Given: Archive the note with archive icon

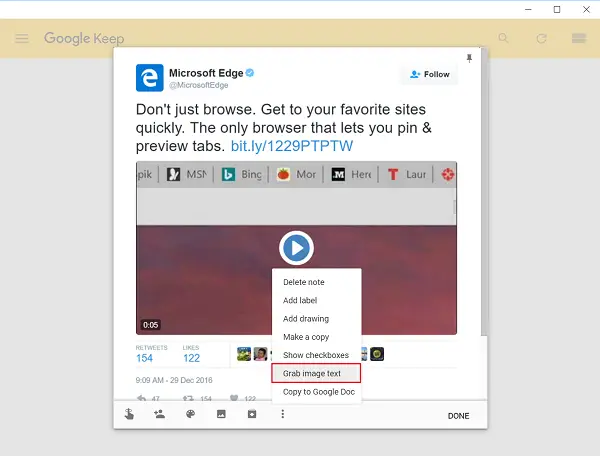Looking at the screenshot, I should 252,414.
